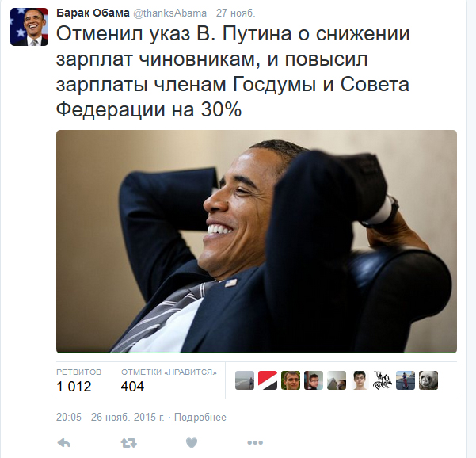476x458 pixels.
Task: Click the retweet arrows icon
Action: click(129, 443)
